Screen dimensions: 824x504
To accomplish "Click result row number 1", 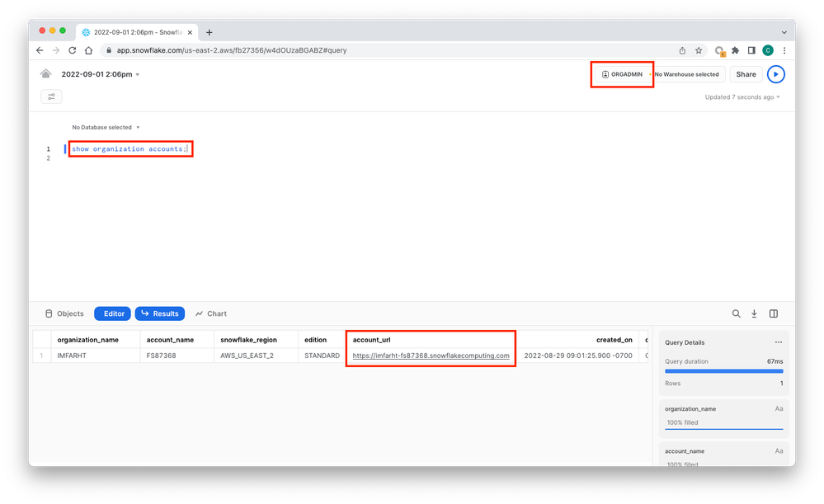I will 41,356.
